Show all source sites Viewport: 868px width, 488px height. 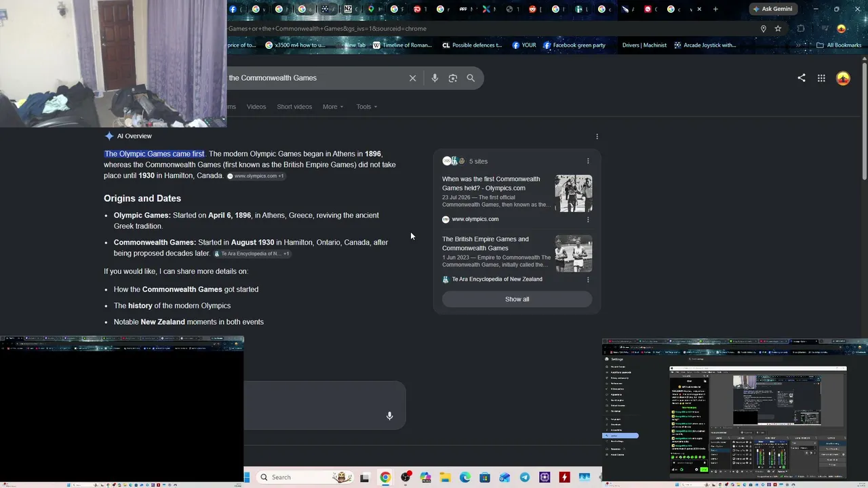517,299
